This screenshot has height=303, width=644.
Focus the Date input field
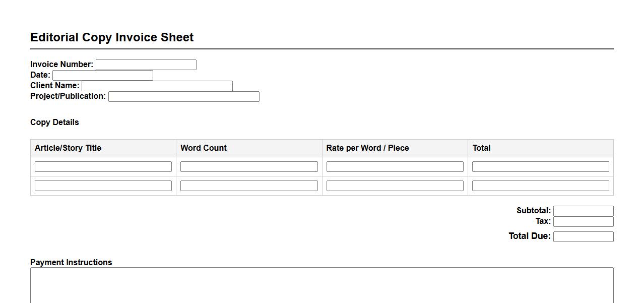(102, 75)
